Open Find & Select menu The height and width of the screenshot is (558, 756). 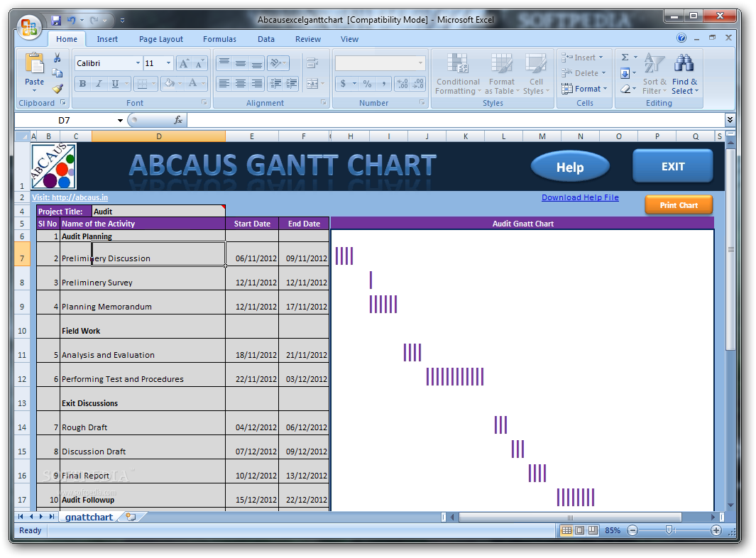pyautogui.click(x=684, y=73)
